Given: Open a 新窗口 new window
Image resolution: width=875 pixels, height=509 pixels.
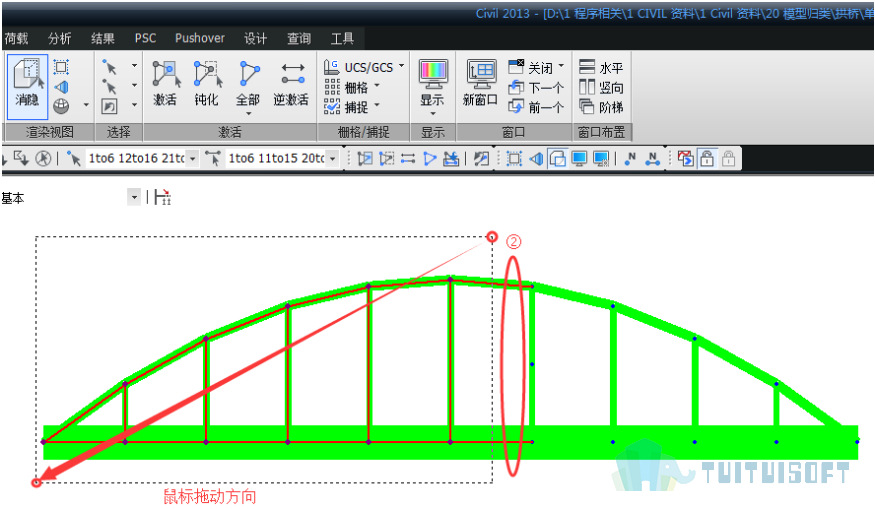Looking at the screenshot, I should (x=480, y=84).
